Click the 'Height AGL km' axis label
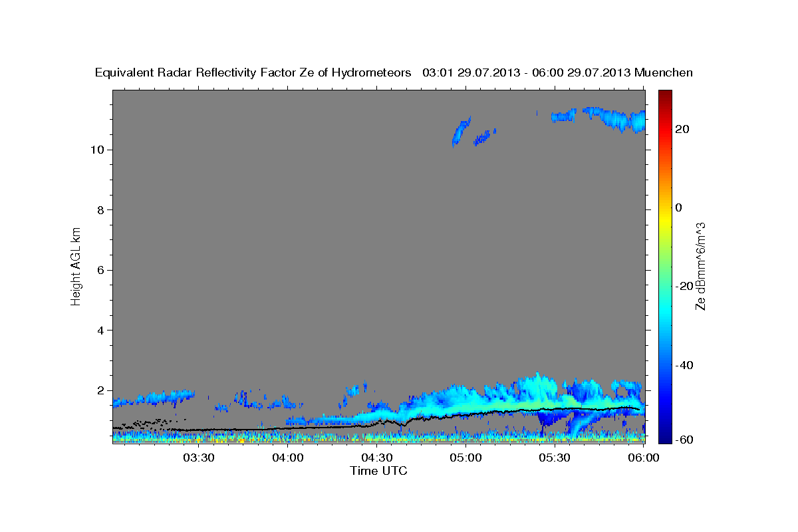Image resolution: width=798 pixels, height=532 pixels. tap(76, 265)
